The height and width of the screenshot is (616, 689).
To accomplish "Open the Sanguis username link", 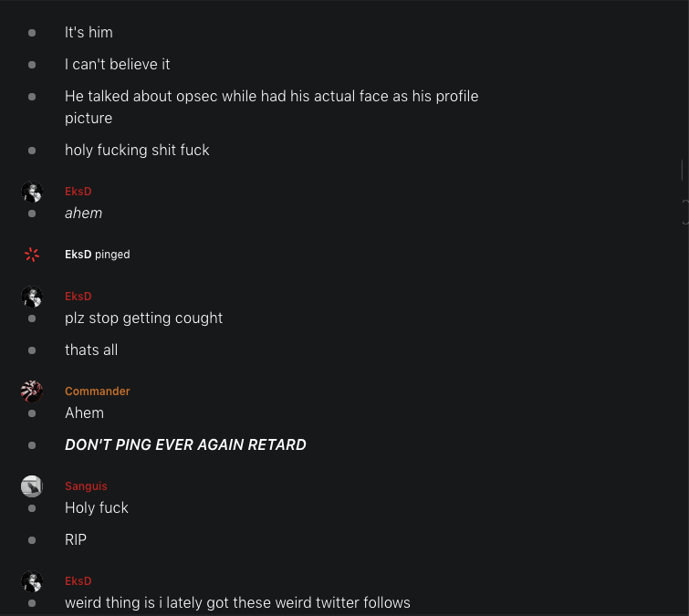I will click(86, 486).
